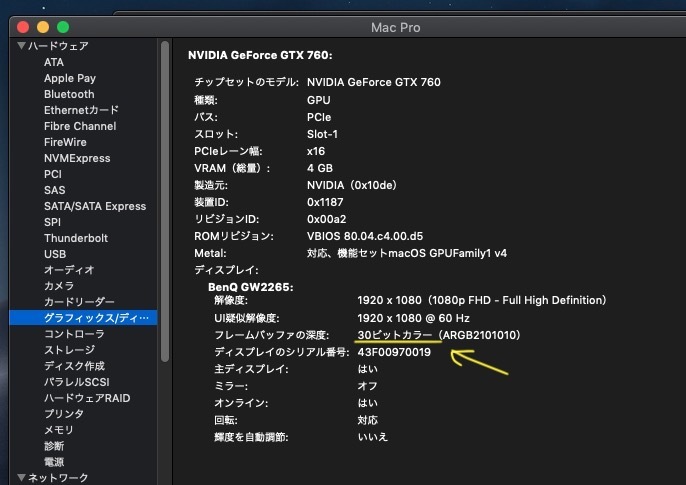The image size is (686, 485).
Task: Click the GPU type value
Action: coord(318,100)
